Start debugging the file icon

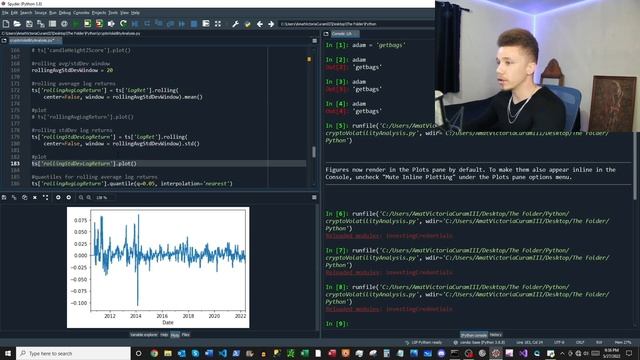click(135, 24)
